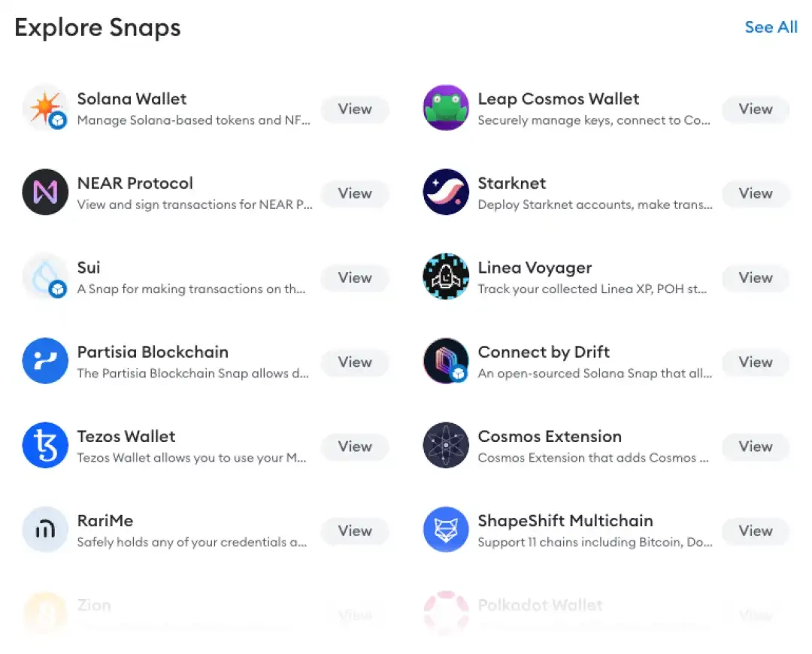Viewport: 812px width, 654px height.
Task: Select the Leap Cosmos Wallet frog icon
Action: coord(446,110)
